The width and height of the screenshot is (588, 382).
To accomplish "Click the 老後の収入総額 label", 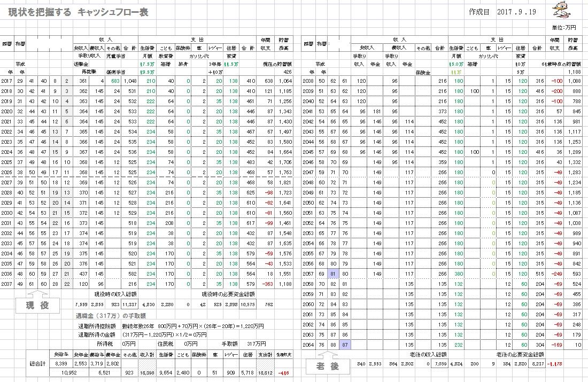I will click(x=428, y=355).
